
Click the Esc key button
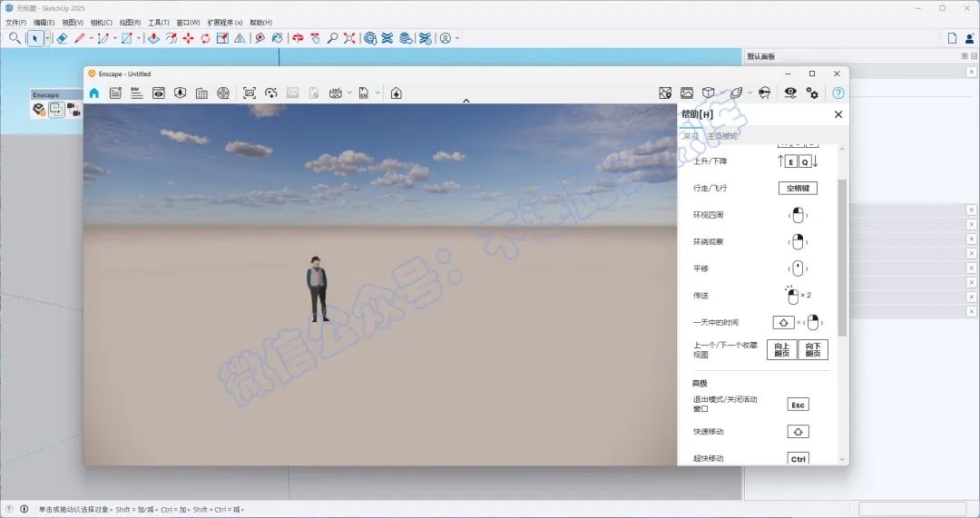798,405
